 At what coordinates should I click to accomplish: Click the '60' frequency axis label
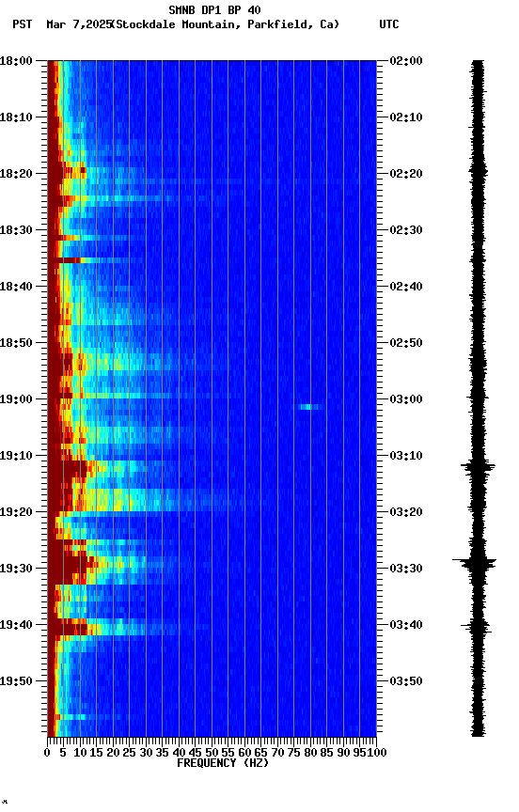click(x=244, y=753)
